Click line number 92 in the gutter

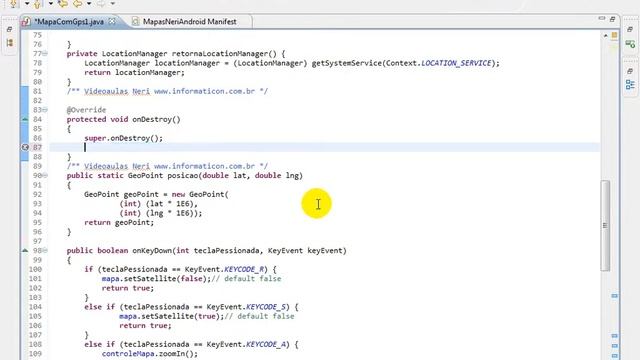37,194
